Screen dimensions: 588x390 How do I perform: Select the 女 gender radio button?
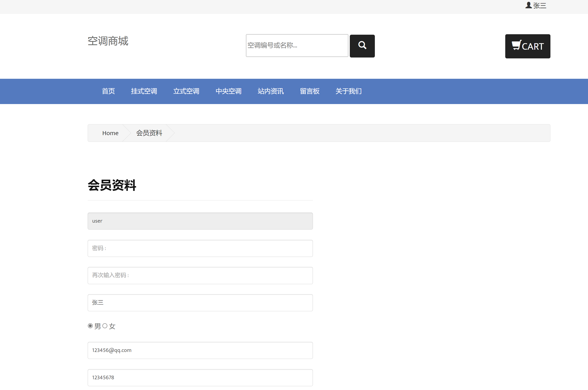pos(105,326)
